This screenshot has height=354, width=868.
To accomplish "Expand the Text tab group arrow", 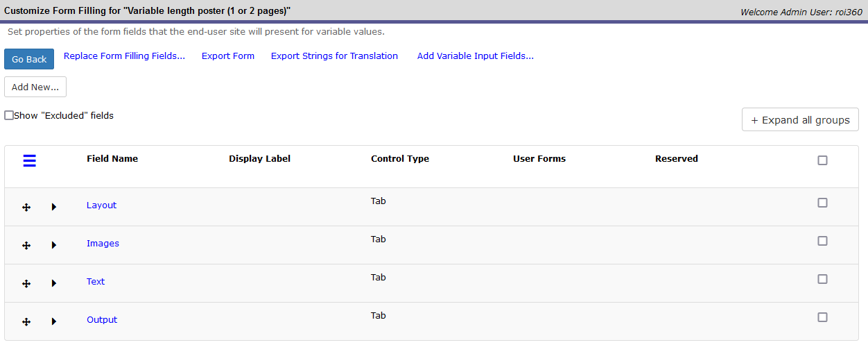I will tap(53, 283).
